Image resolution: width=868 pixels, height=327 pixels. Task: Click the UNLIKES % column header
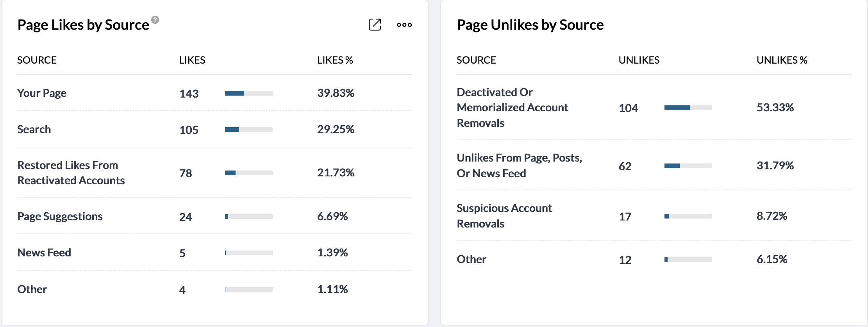pos(782,60)
